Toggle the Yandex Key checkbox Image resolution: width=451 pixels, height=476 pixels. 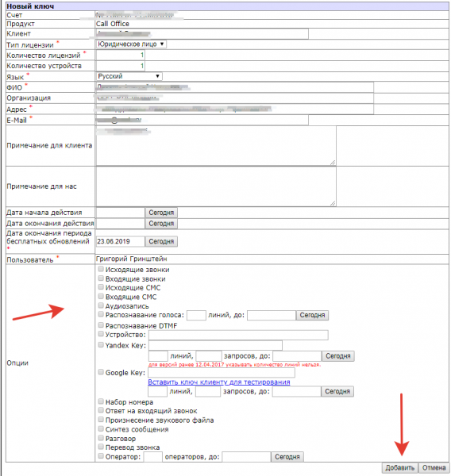click(x=101, y=344)
